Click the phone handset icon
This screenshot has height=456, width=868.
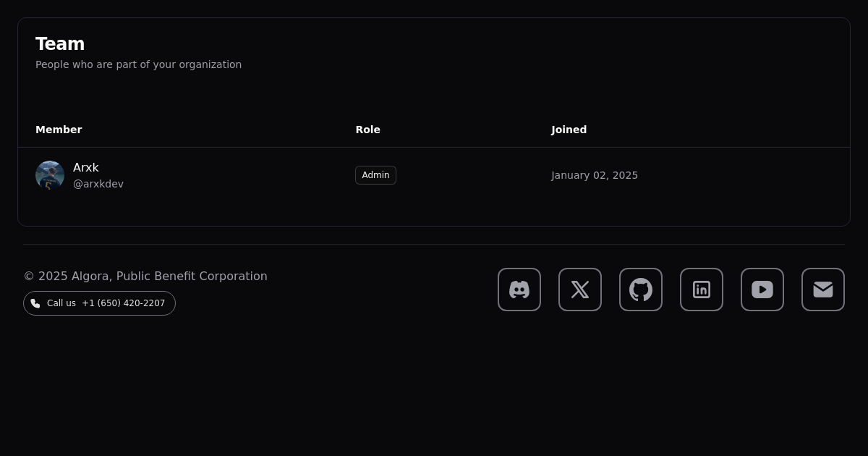pyautogui.click(x=35, y=303)
